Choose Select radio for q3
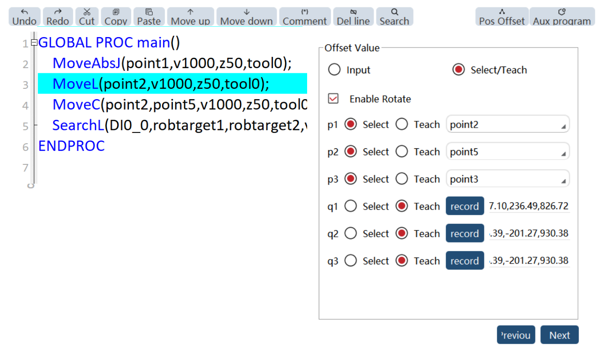The width and height of the screenshot is (600, 364). tap(351, 261)
